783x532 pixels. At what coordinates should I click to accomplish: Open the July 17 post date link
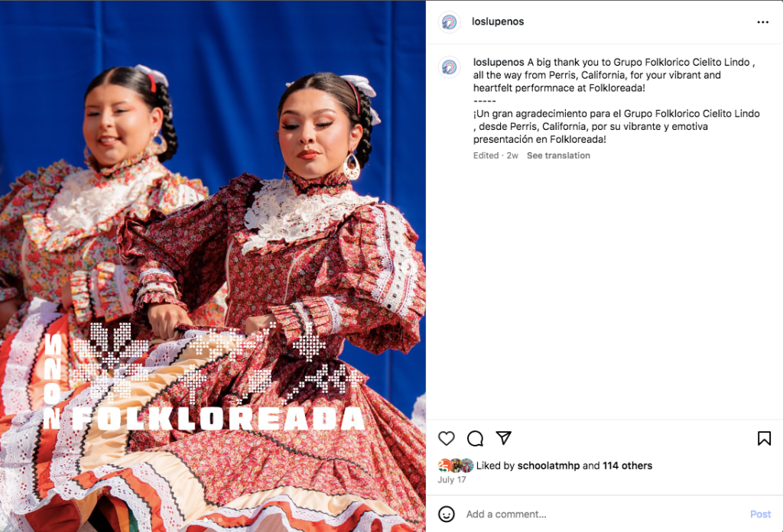tap(452, 479)
